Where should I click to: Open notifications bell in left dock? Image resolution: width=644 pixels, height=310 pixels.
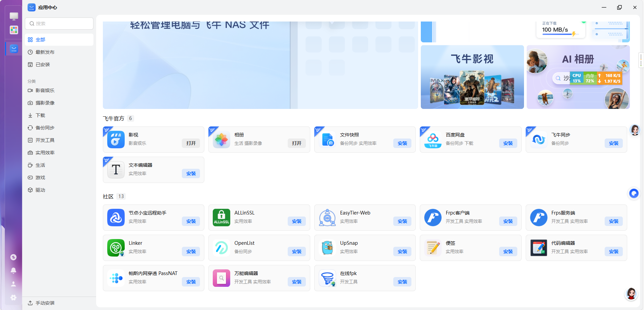[13, 271]
